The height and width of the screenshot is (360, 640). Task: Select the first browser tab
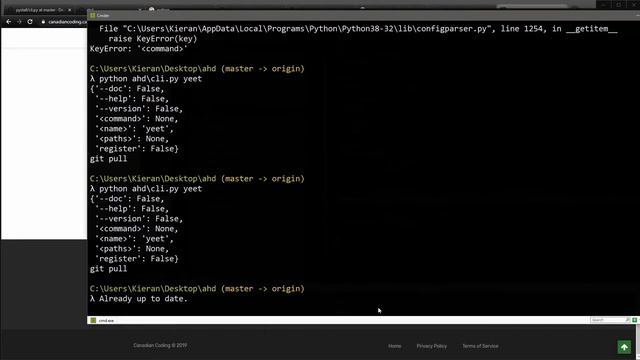tap(39, 10)
